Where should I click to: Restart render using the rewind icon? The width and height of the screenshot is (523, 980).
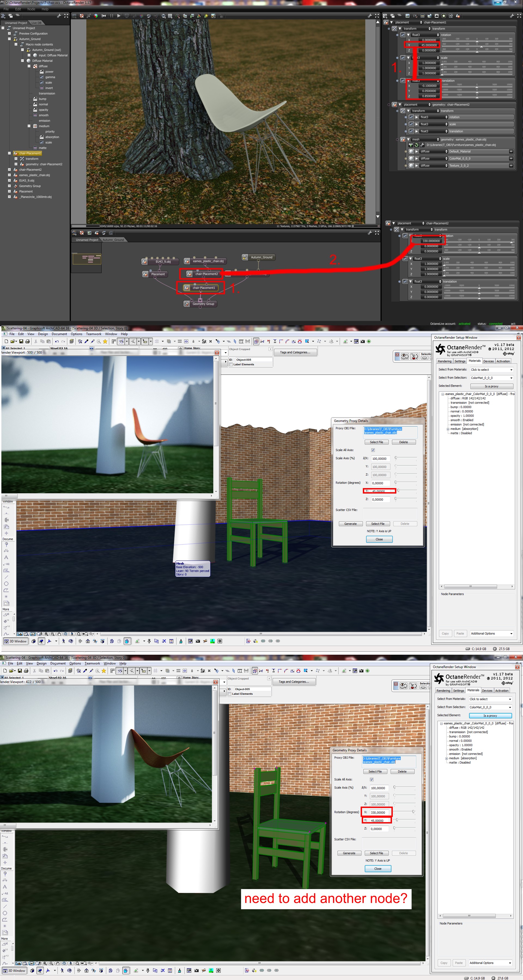coord(104,16)
